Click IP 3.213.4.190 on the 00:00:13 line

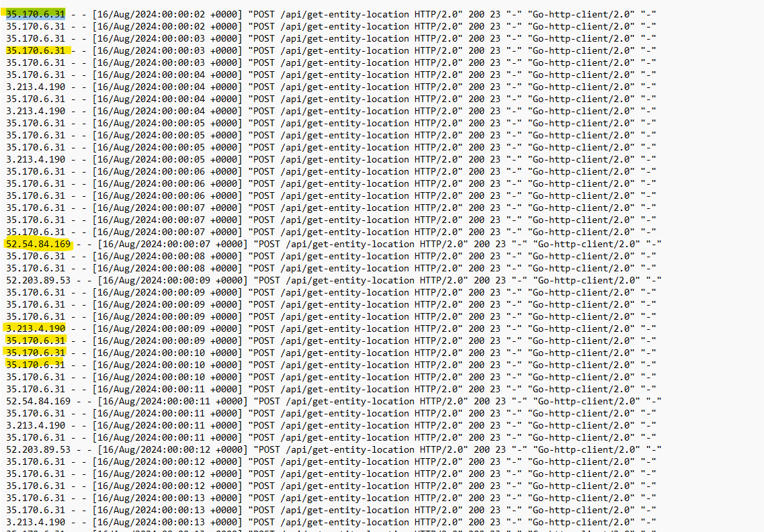[36, 522]
